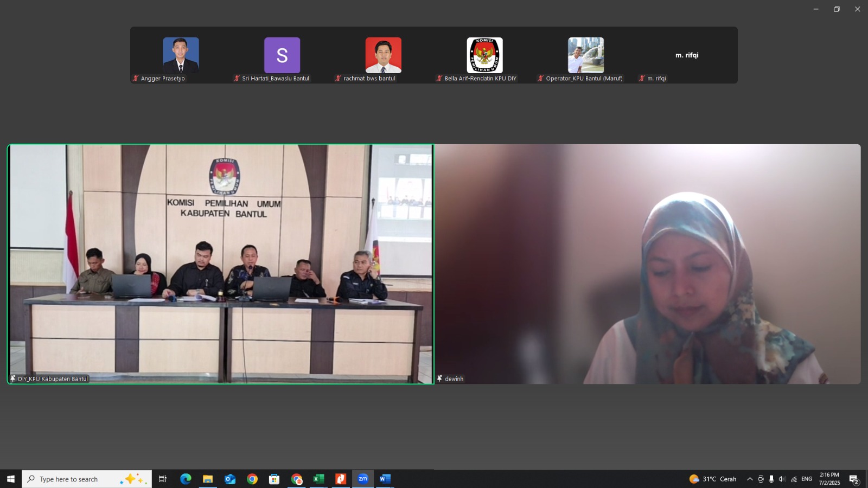Open the volume control in tray

(782, 479)
